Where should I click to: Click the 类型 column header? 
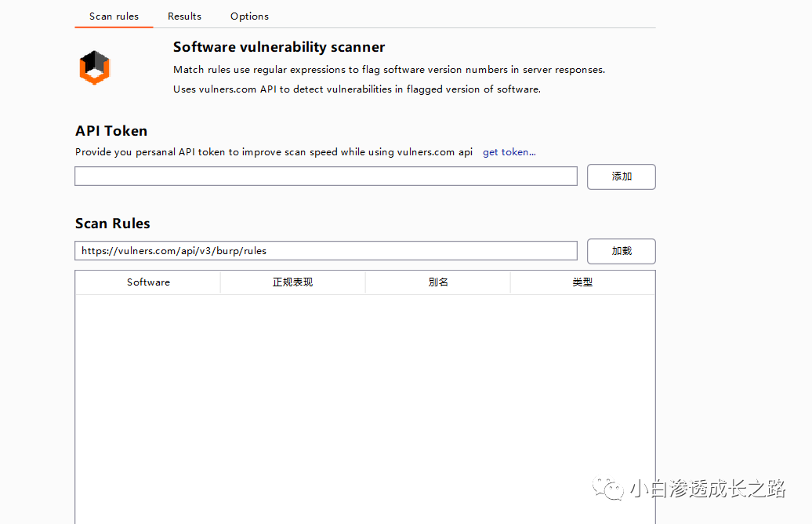[x=582, y=282]
